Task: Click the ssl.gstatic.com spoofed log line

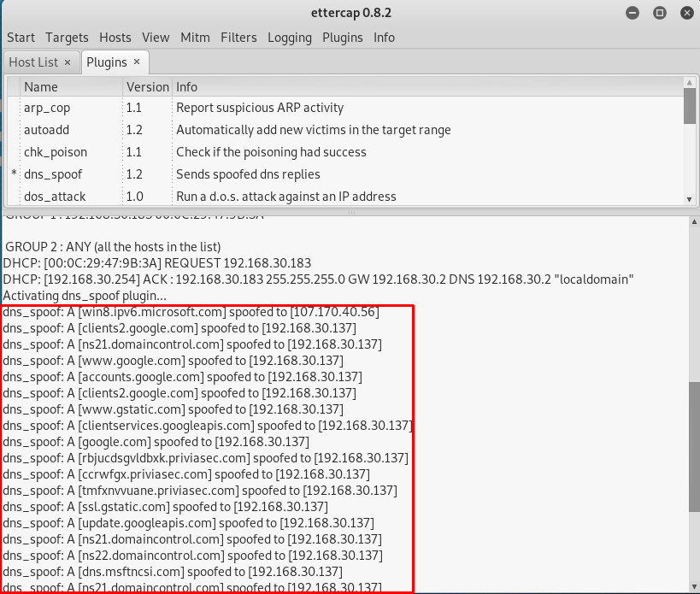Action: click(166, 507)
